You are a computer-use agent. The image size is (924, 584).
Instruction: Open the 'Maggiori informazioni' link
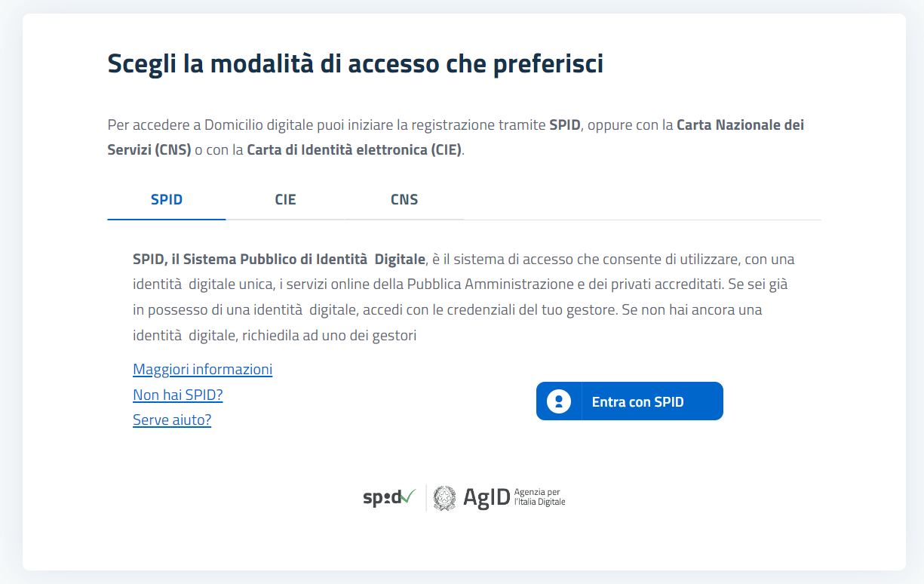202,370
